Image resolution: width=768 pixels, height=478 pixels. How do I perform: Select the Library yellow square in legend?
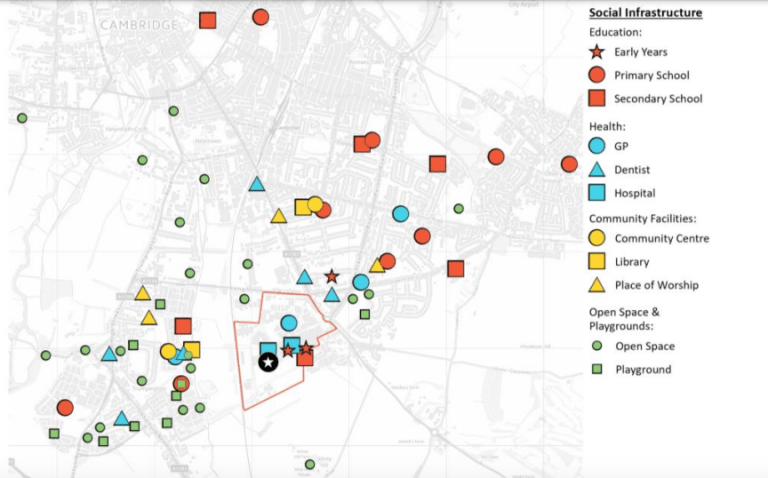[597, 261]
